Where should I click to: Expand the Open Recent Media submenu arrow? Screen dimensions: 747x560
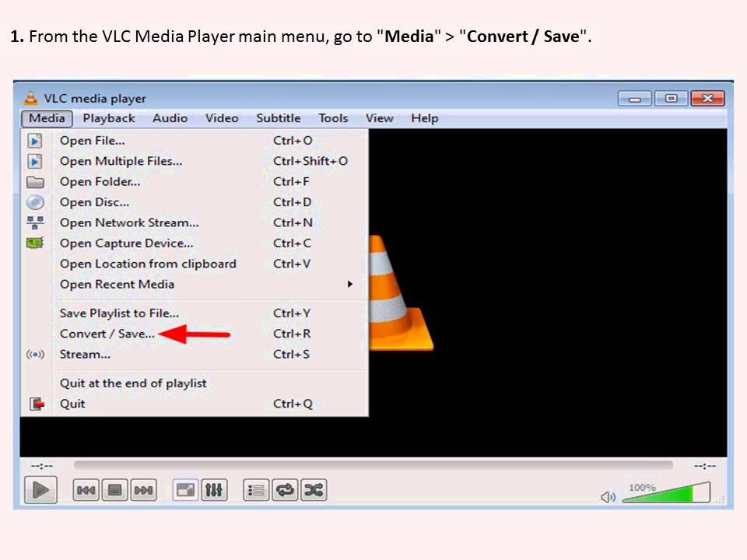350,285
